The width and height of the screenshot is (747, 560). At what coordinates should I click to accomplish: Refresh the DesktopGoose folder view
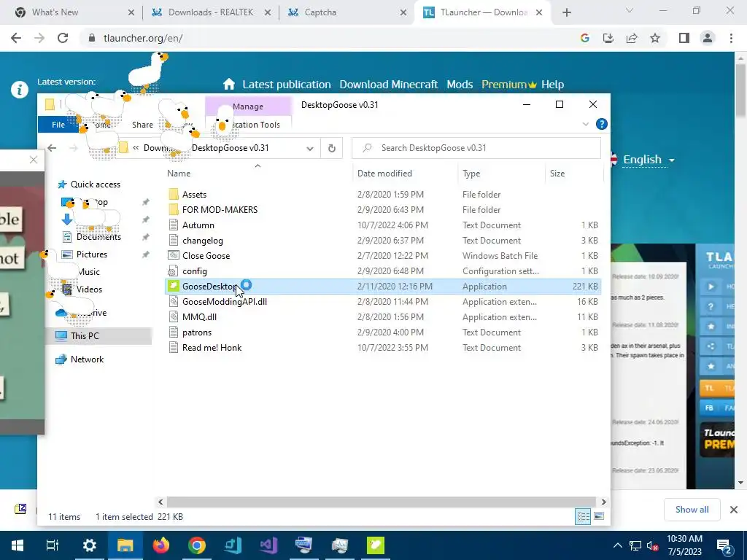(332, 148)
